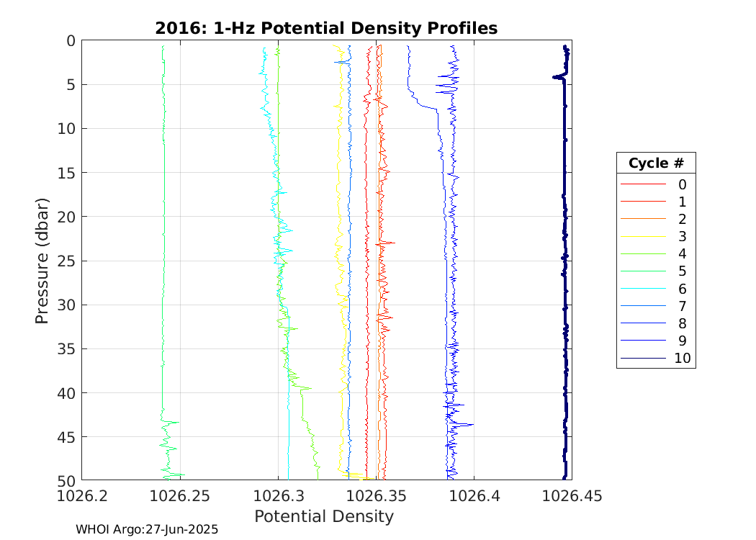Click the x-axis tick label 1026.3
The image size is (756, 540).
coord(278,495)
